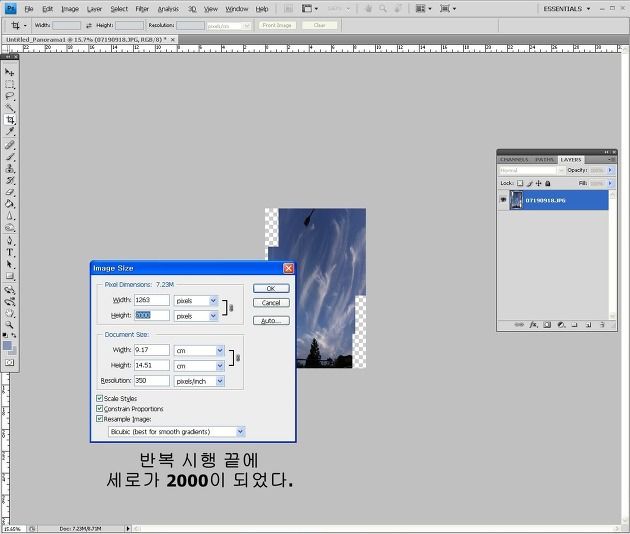Create new adjustment layer icon

[x=561, y=325]
